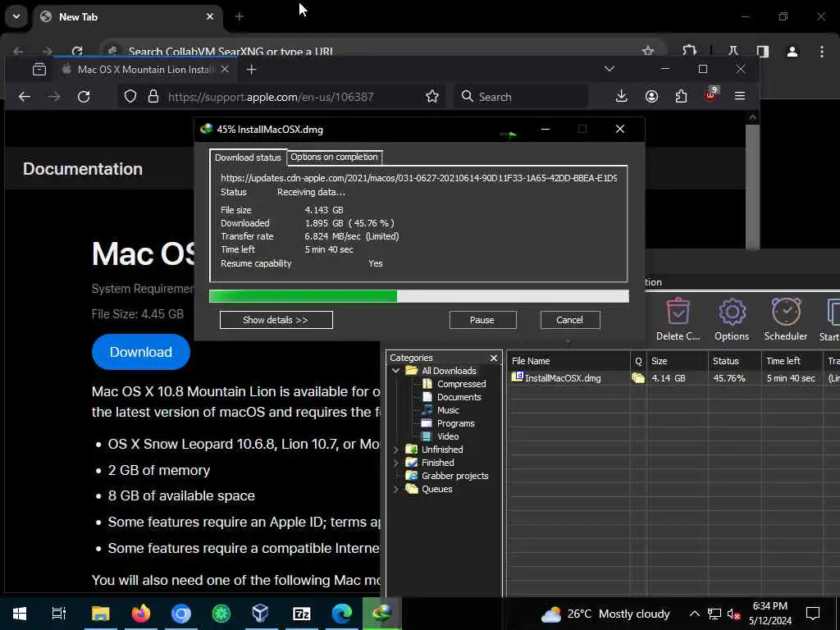Image resolution: width=840 pixels, height=630 pixels.
Task: Sort list by File Name column
Action: (x=568, y=361)
